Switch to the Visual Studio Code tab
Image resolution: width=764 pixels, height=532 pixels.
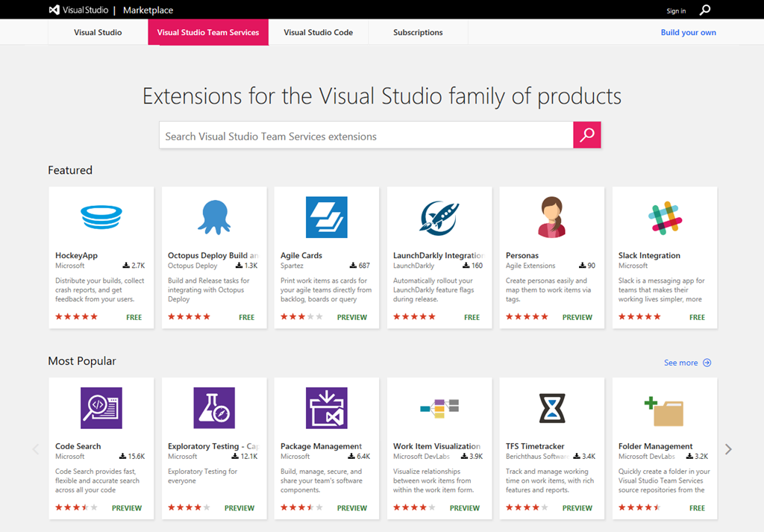[318, 32]
